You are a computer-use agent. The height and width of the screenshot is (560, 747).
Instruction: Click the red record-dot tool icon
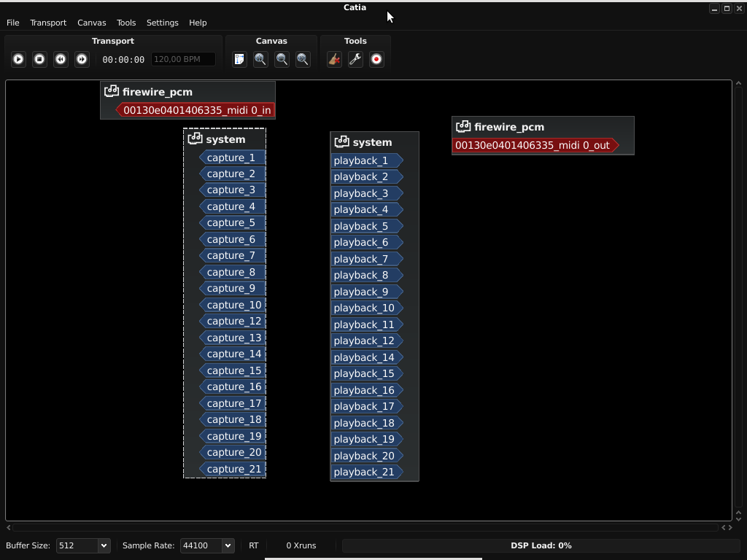(376, 59)
